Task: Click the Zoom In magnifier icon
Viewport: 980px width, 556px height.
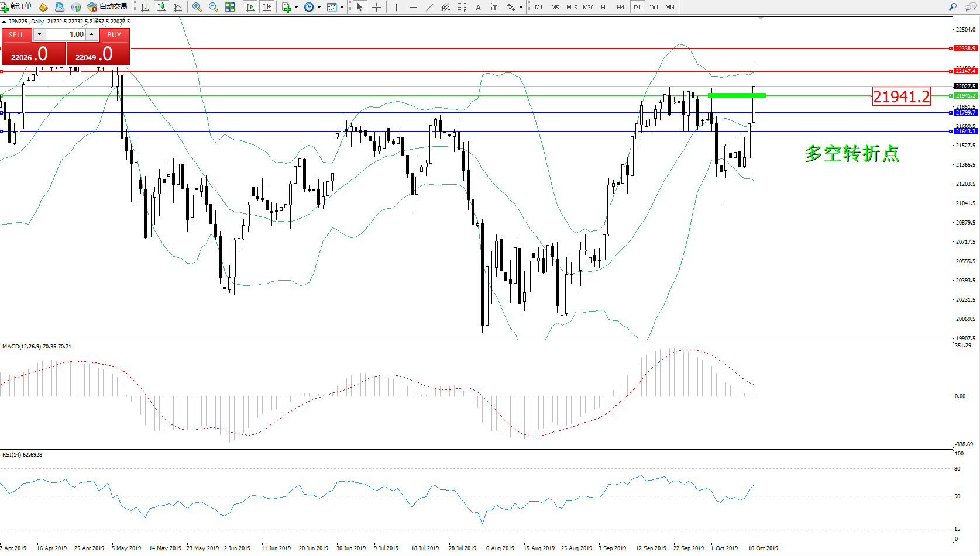Action: coord(197,7)
